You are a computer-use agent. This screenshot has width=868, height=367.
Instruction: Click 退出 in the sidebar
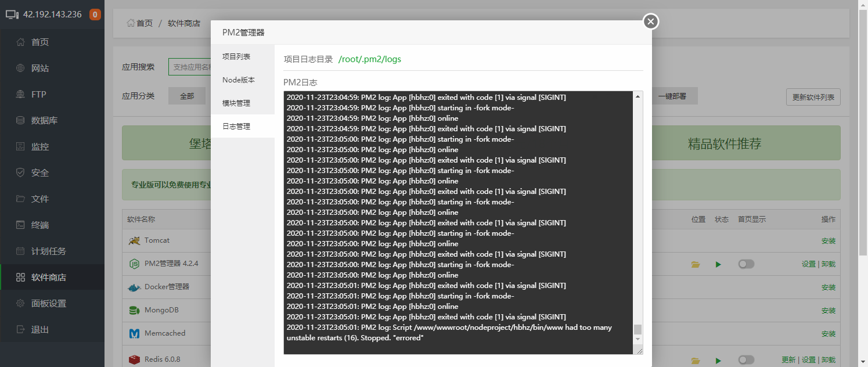[52, 329]
